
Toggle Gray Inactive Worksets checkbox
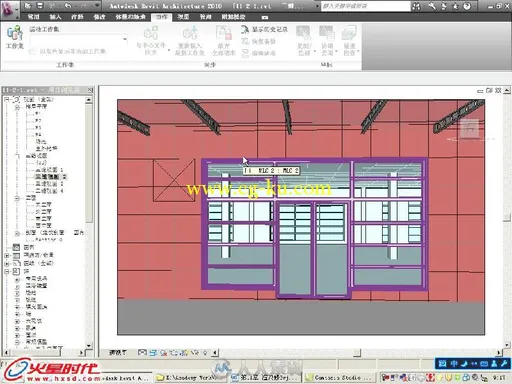[x=32, y=51]
